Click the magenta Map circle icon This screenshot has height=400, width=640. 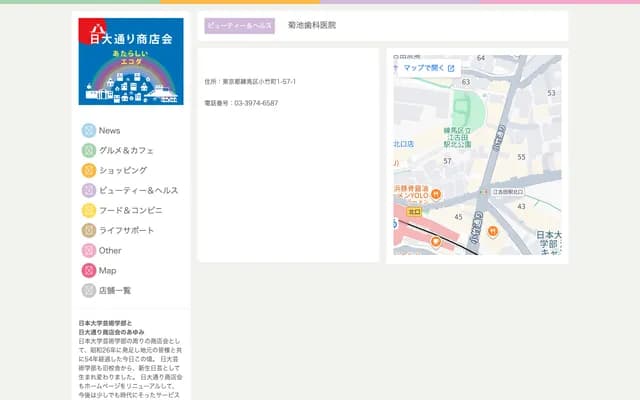tap(89, 270)
